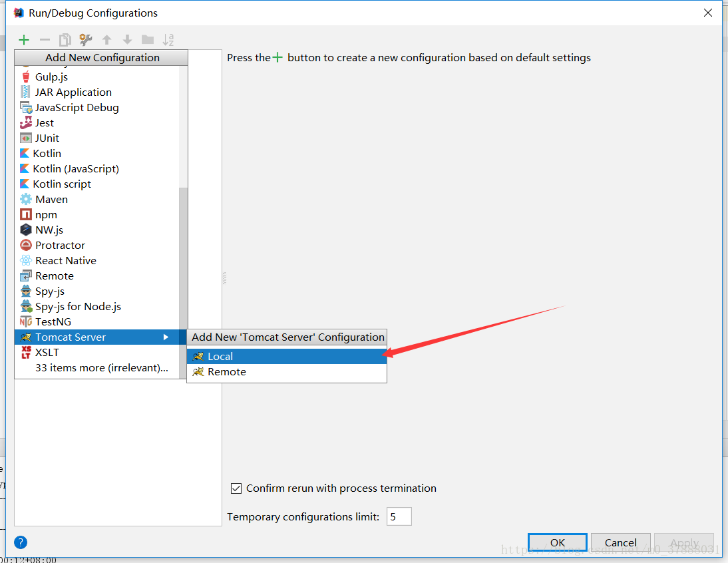The width and height of the screenshot is (728, 563).
Task: Click the React Native atom icon
Action: coord(26,261)
